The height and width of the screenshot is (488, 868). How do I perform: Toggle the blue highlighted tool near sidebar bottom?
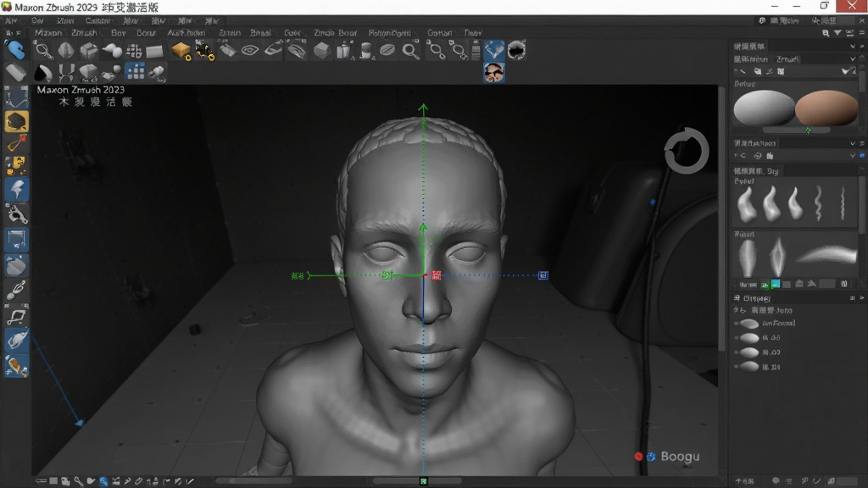click(17, 341)
